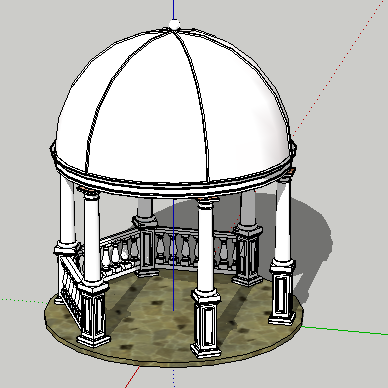
Task: Select the solid green axis line
Action: pos(345,330)
